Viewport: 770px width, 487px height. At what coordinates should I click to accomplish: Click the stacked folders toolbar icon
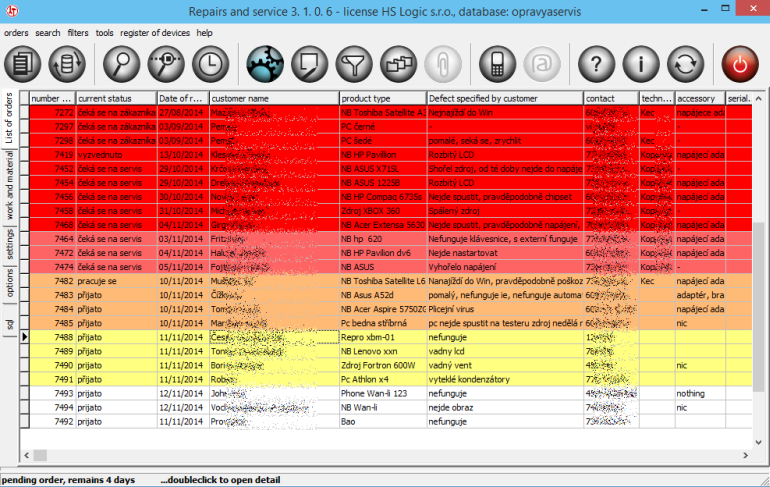[x=399, y=64]
